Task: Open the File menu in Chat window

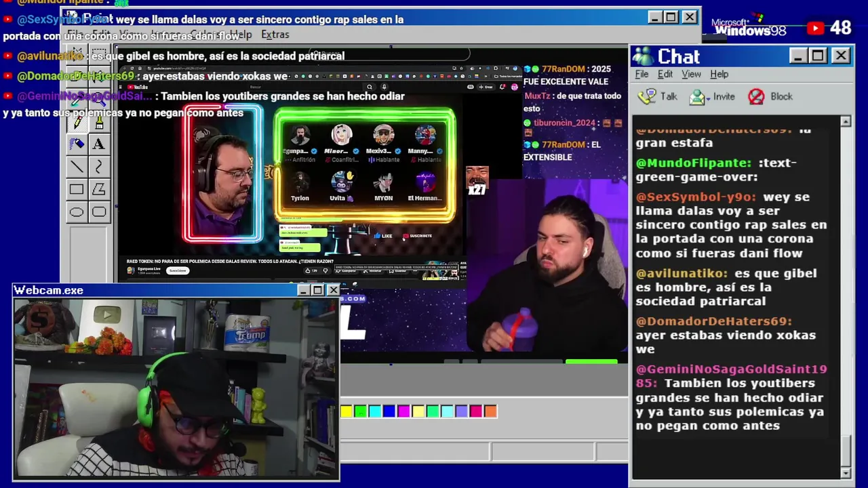Action: [x=642, y=74]
